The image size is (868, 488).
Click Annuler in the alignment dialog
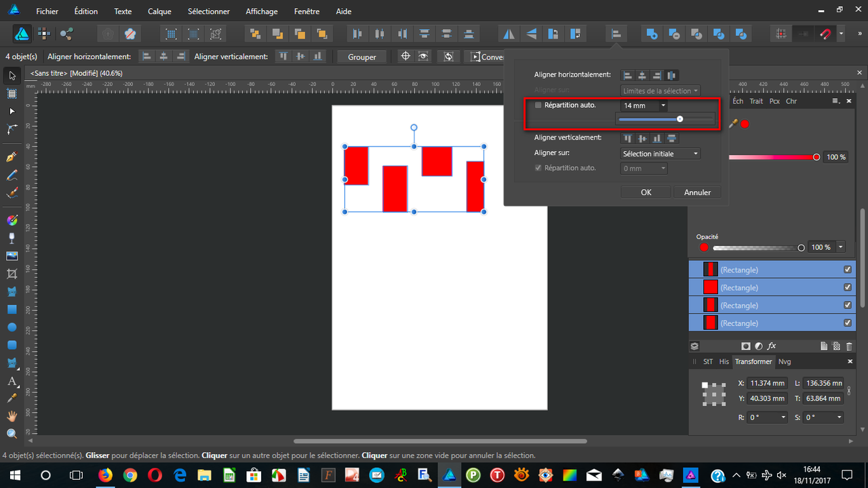coord(697,192)
